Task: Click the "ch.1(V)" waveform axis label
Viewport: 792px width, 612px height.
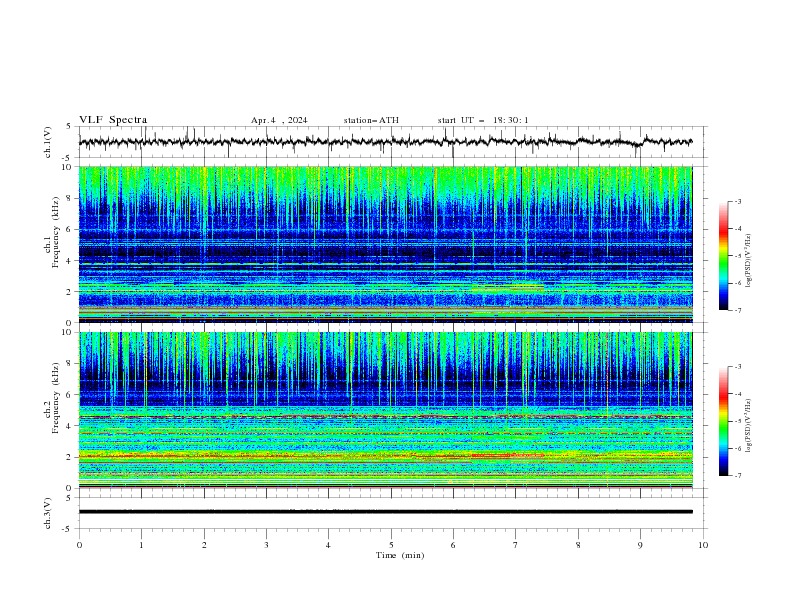Action: pyautogui.click(x=48, y=142)
